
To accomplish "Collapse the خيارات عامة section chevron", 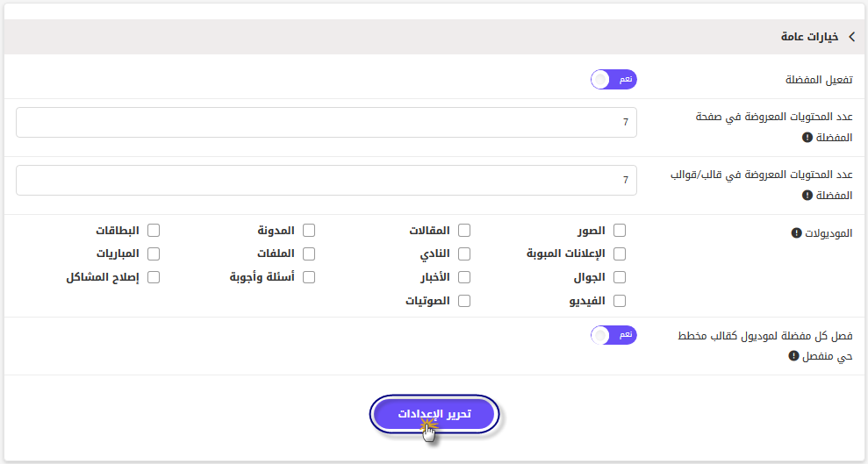I will click(x=852, y=37).
